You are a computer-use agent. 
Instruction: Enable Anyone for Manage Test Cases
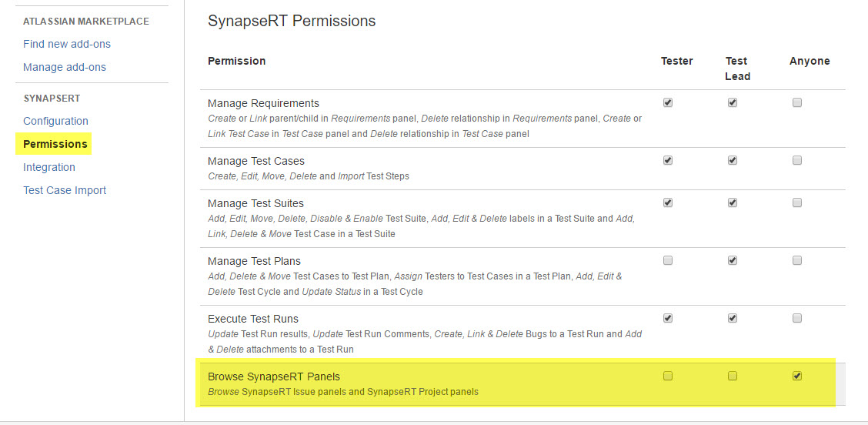797,160
